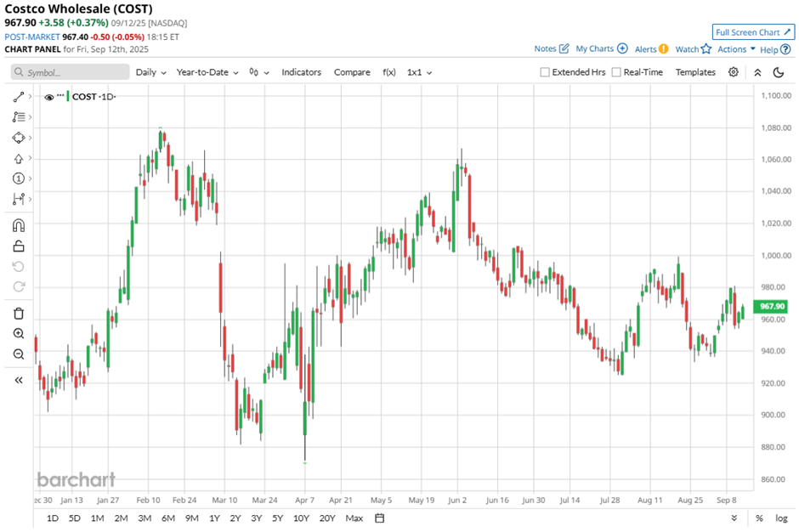
Task: Select the 2M time range
Action: click(121, 518)
